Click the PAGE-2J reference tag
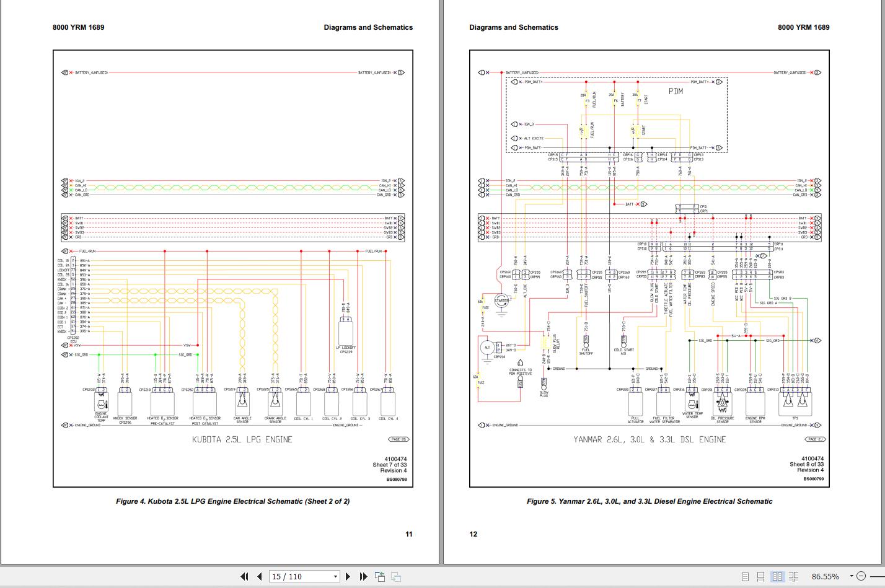Viewport: 885px width, 588px height. click(815, 439)
